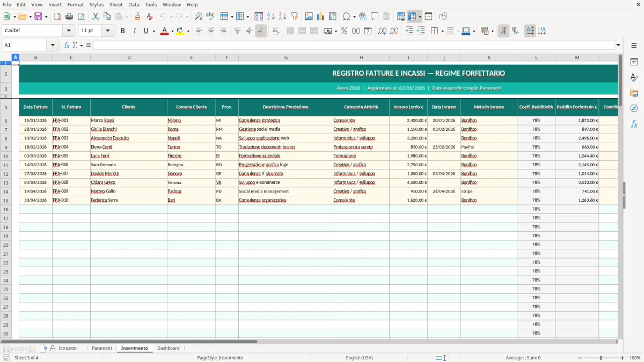Image resolution: width=644 pixels, height=362 pixels.
Task: Copy selected cells
Action: click(x=107, y=17)
